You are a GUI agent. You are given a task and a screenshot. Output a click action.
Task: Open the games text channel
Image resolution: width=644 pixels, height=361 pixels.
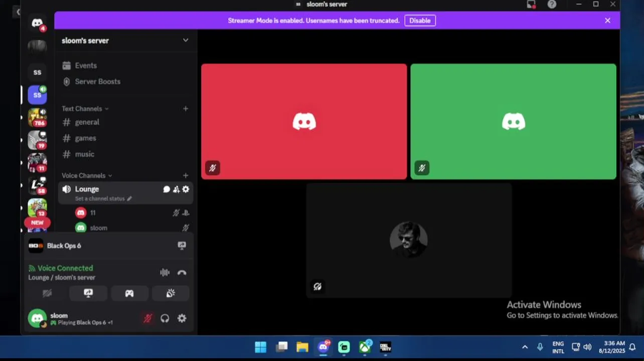pyautogui.click(x=125, y=138)
